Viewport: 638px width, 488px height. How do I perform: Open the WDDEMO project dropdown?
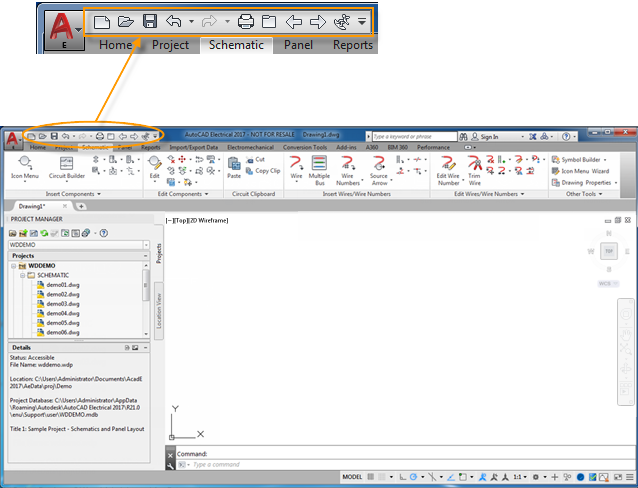tap(146, 245)
